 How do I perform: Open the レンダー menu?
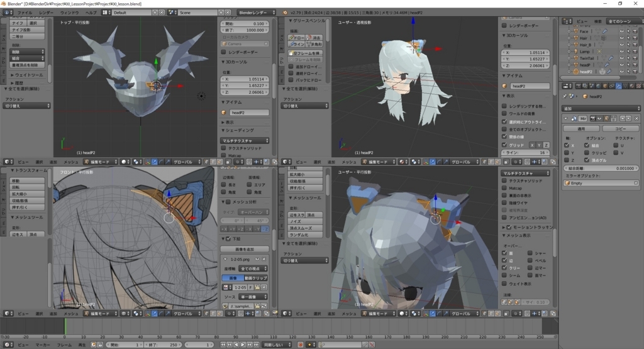pos(46,13)
